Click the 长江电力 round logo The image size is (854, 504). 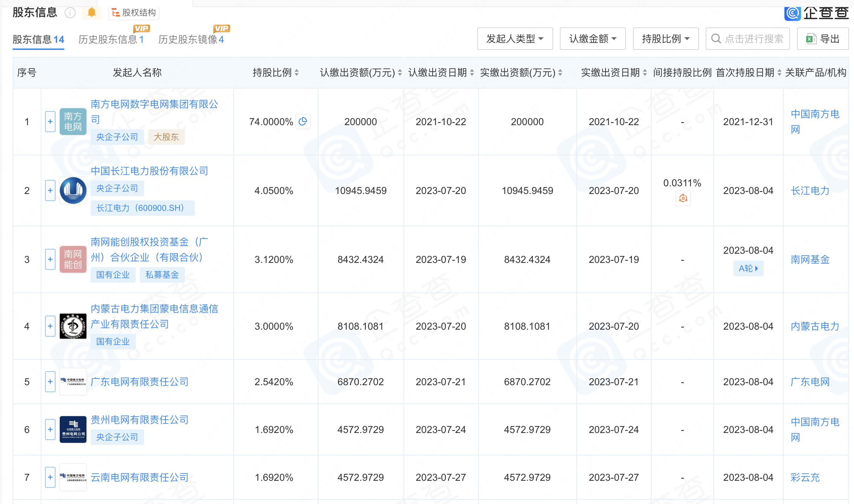pyautogui.click(x=73, y=190)
